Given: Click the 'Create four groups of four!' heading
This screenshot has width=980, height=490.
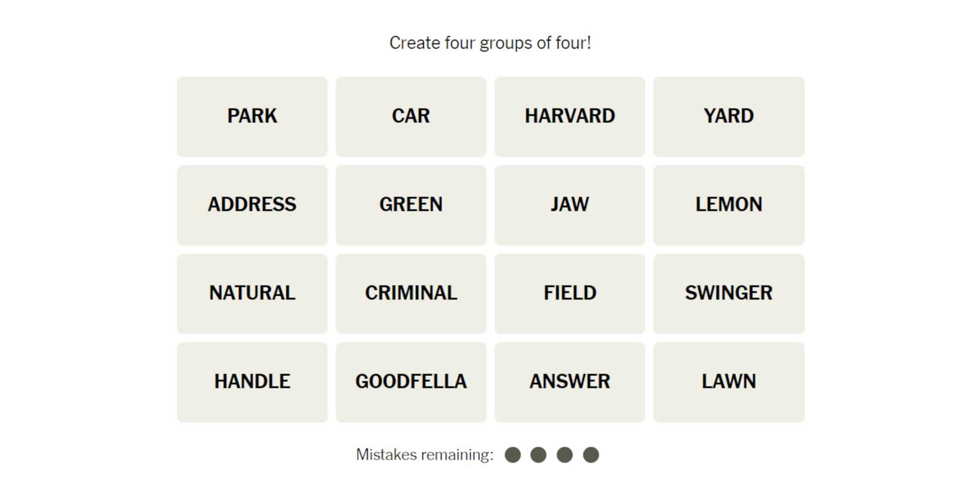Looking at the screenshot, I should coord(490,43).
